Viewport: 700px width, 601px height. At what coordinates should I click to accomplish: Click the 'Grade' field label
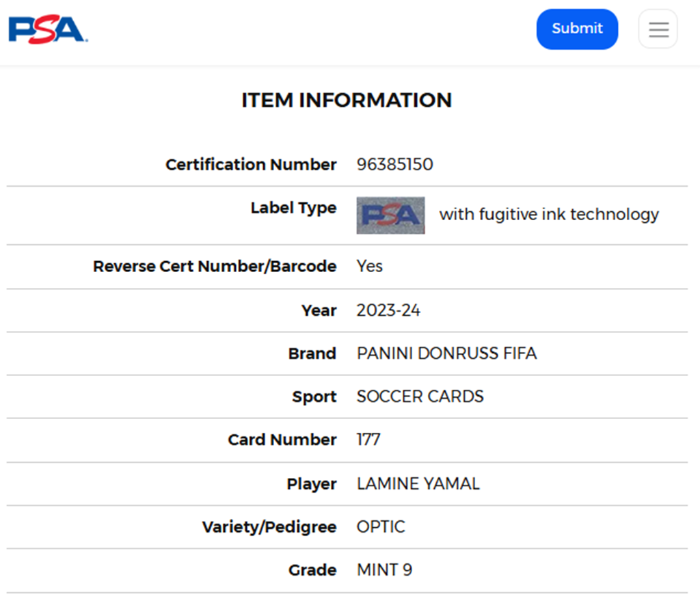pos(312,570)
